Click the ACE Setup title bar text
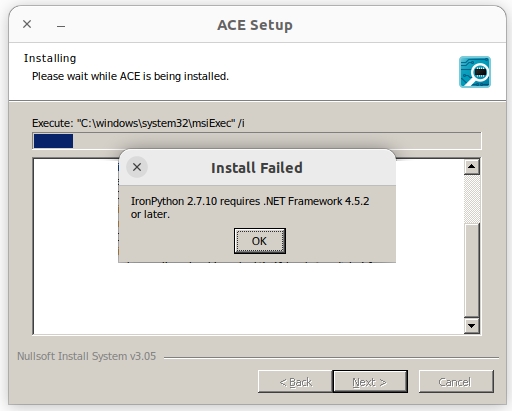Viewport: 512px width, 411px height. 255,25
